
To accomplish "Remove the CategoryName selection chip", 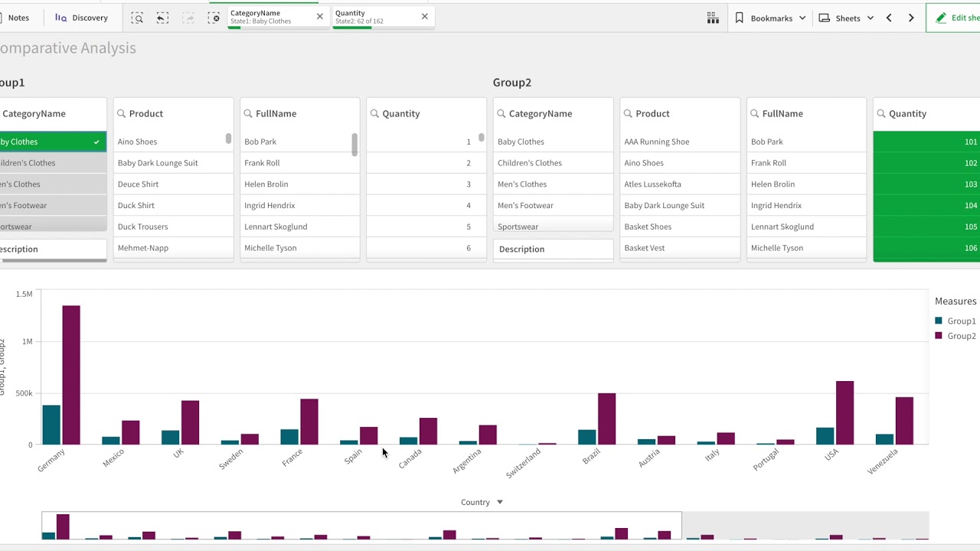I will (320, 17).
